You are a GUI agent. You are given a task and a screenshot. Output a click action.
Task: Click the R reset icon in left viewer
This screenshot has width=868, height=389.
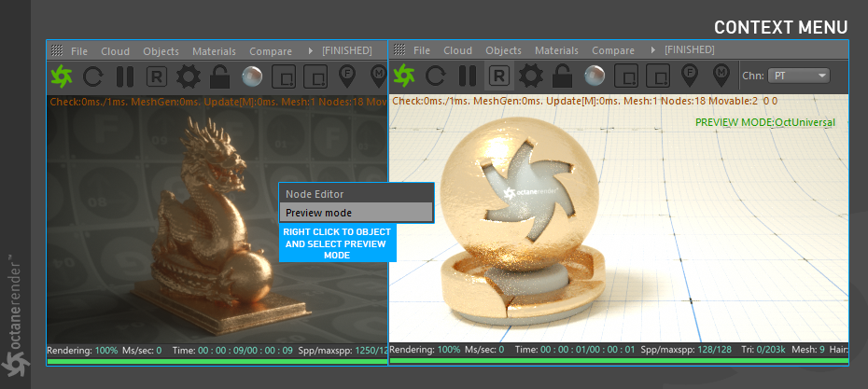click(157, 76)
